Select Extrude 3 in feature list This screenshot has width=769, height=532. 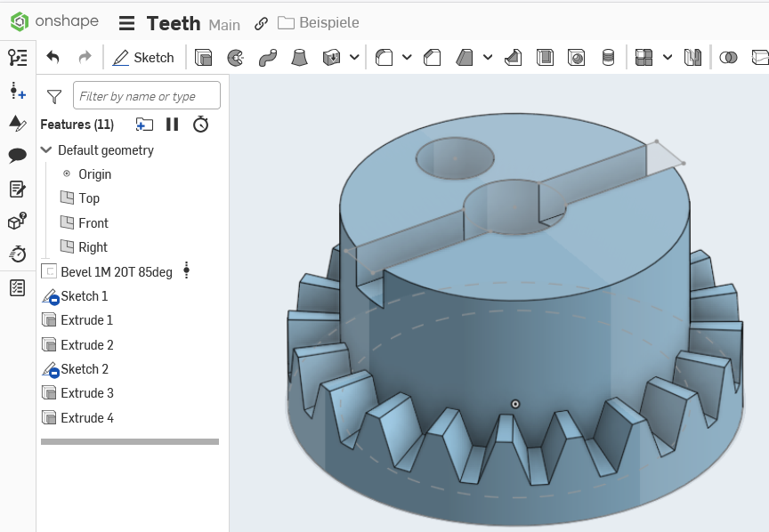coord(86,393)
